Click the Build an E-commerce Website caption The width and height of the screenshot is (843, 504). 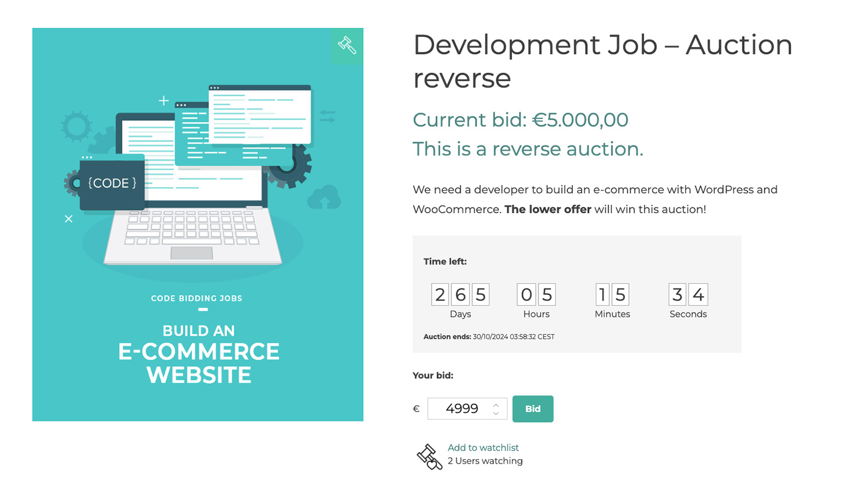198,354
